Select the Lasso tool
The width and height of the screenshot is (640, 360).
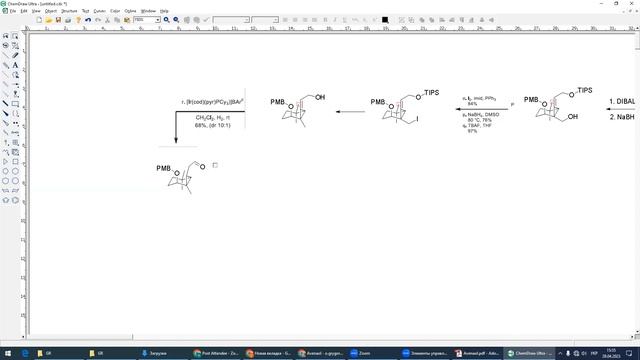pos(6,36)
